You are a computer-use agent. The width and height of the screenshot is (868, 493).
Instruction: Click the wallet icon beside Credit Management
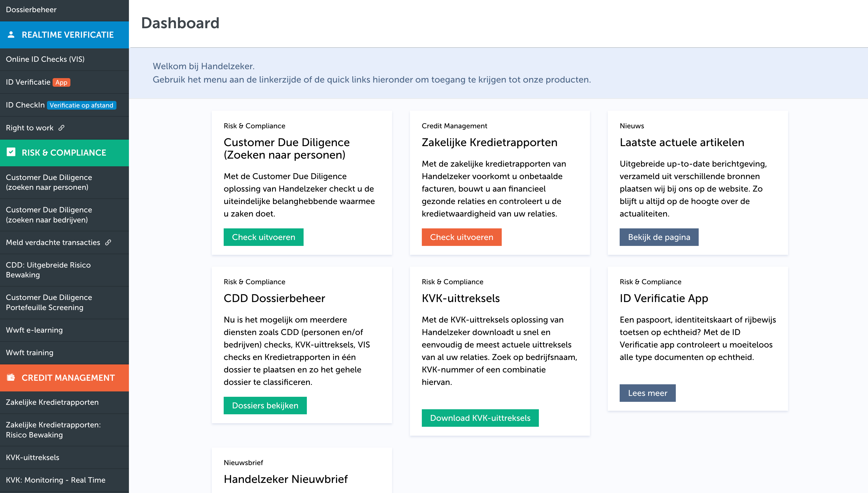[11, 377]
